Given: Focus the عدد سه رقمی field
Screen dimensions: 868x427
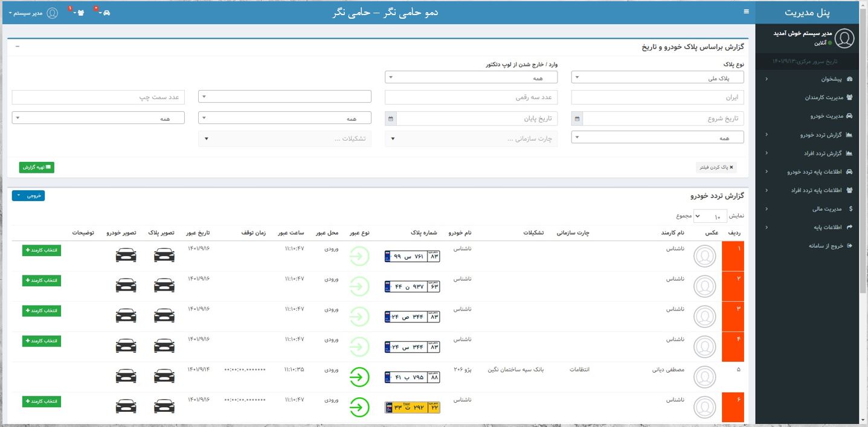Looking at the screenshot, I should tap(471, 97).
